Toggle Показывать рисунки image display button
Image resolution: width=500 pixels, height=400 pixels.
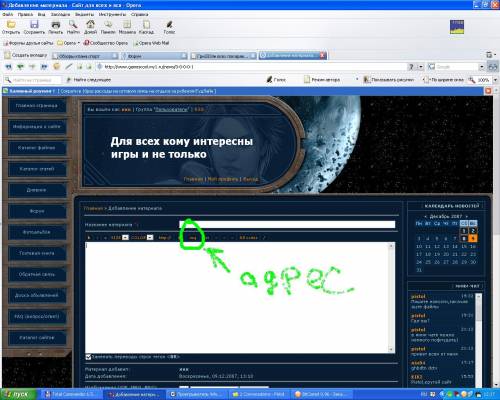coord(388,80)
